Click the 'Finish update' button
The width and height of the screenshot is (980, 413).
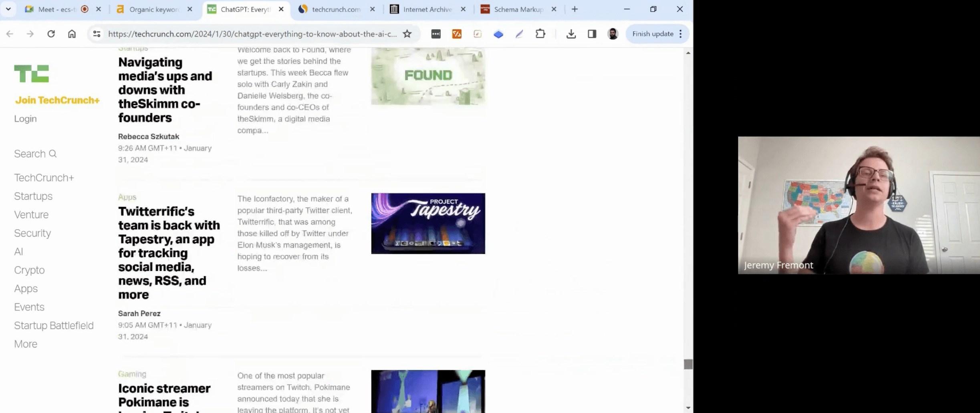point(653,34)
